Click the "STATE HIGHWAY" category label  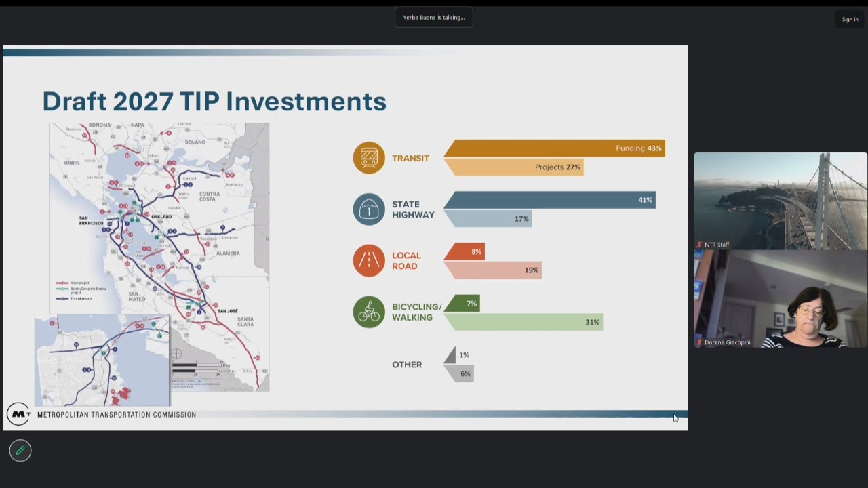pyautogui.click(x=413, y=209)
